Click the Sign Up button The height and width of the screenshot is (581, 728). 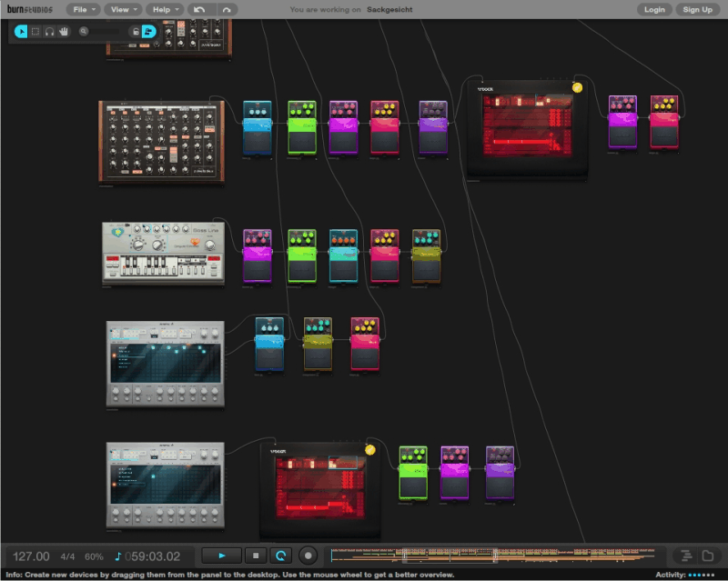pos(697,9)
